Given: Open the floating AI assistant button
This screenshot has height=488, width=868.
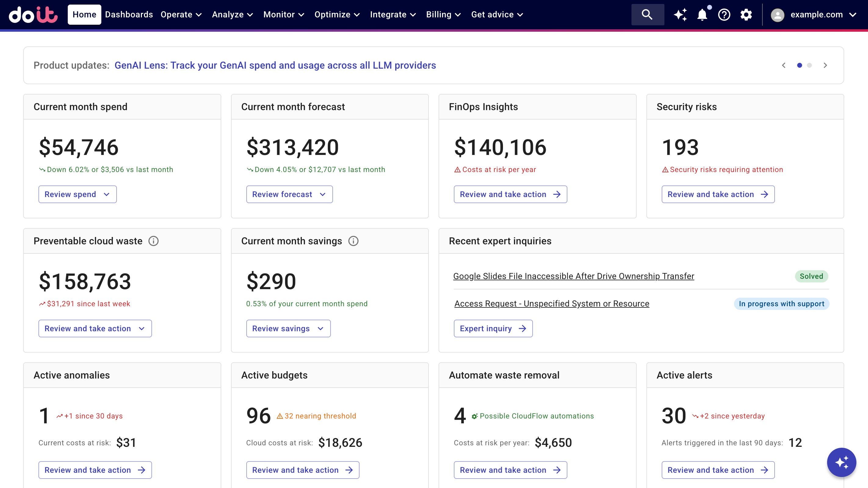Looking at the screenshot, I should pyautogui.click(x=841, y=462).
